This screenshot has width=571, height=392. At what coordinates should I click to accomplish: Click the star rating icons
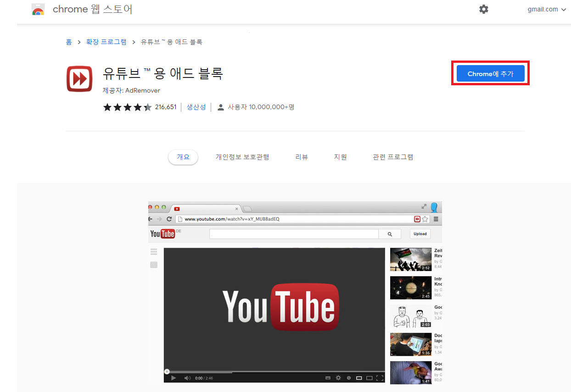click(x=127, y=107)
